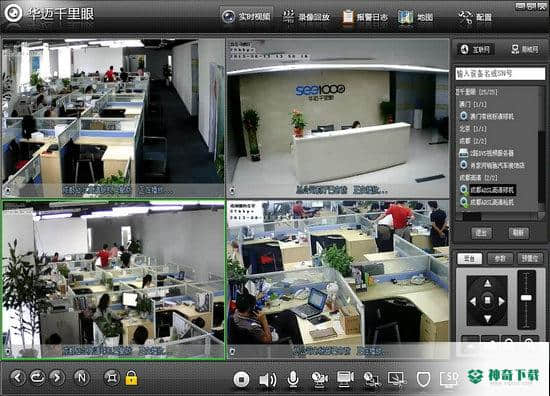Viewport: 550px width, 396px height.
Task: Select the highlighted 成都 HD camera entry
Action: tap(488, 190)
